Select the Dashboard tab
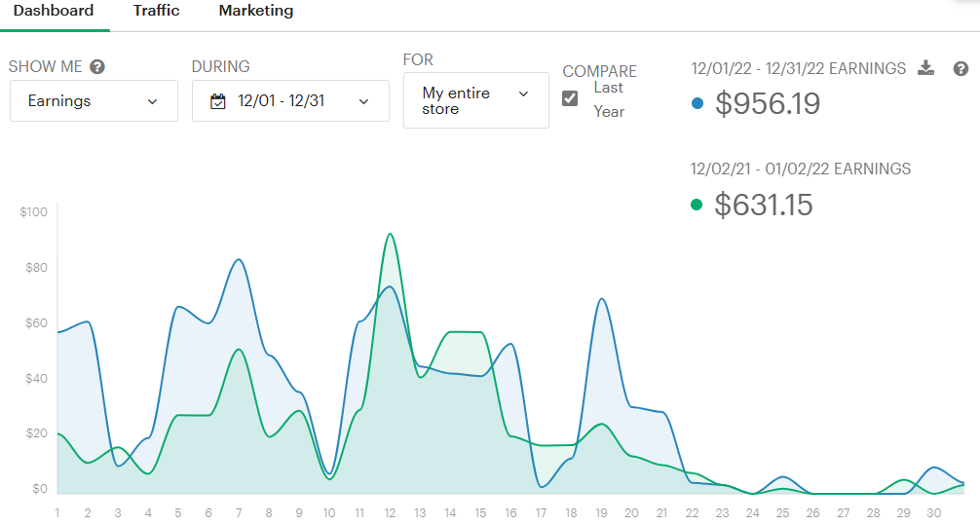Screen dimensions: 980x525 pyautogui.click(x=54, y=12)
